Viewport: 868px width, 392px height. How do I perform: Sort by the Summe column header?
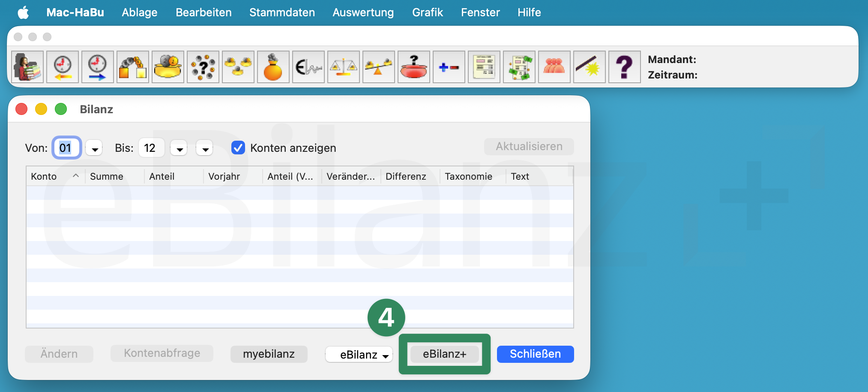click(x=115, y=176)
